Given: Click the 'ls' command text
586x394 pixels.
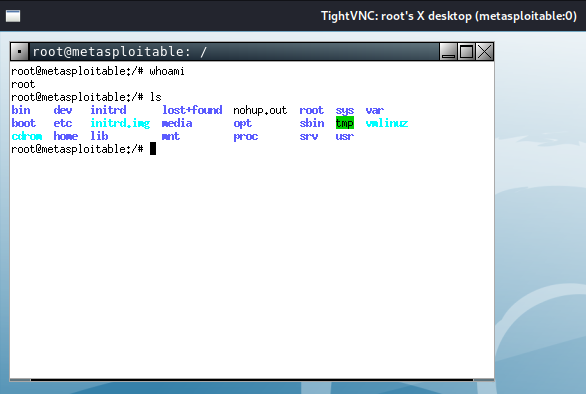Looking at the screenshot, I should tap(155, 97).
